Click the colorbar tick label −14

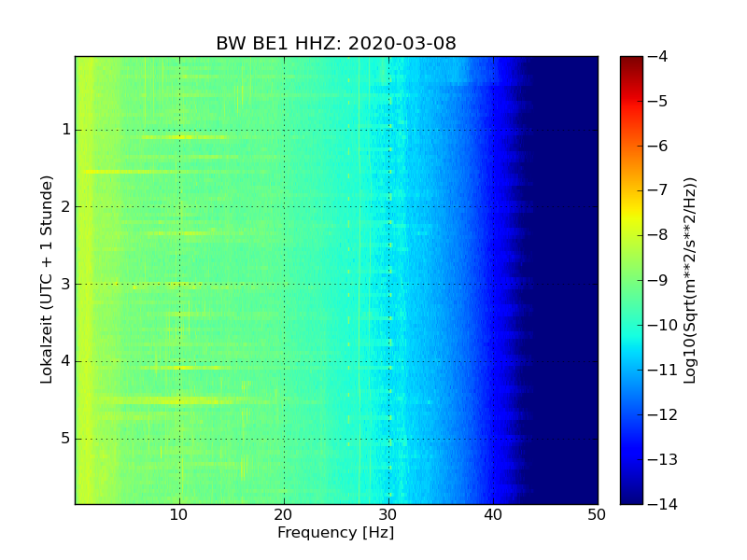coord(663,504)
